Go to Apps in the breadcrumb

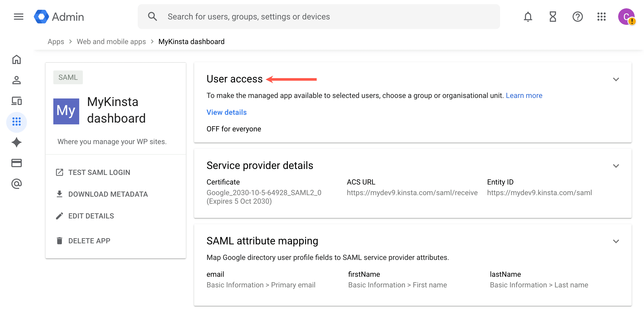click(56, 41)
